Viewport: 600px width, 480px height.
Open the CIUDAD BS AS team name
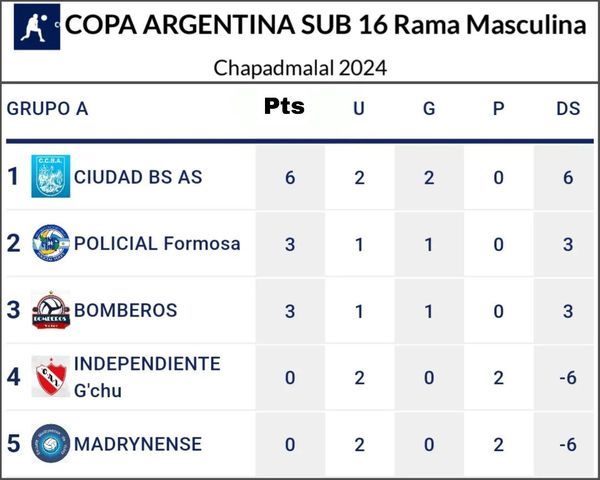pyautogui.click(x=138, y=177)
